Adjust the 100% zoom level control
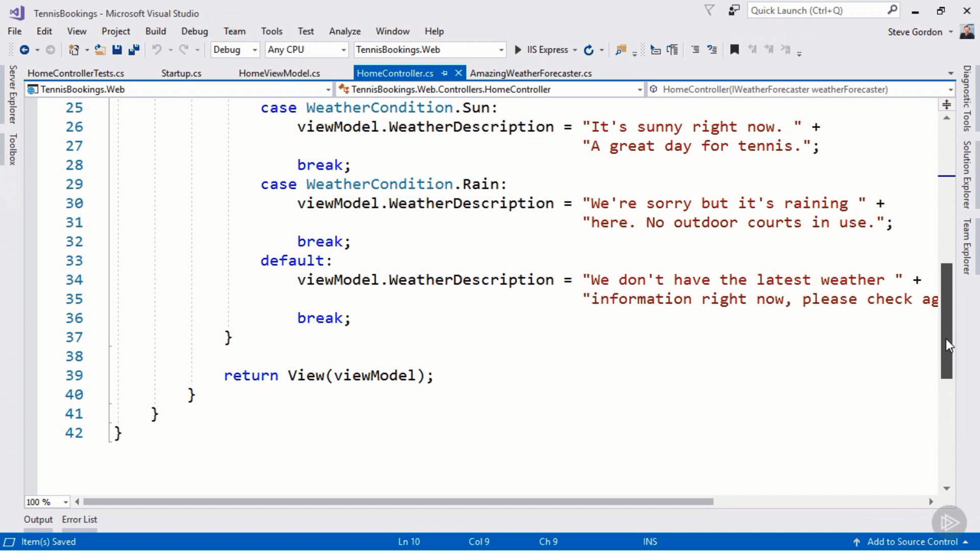Screen dimensions: 980x551 click(x=46, y=502)
